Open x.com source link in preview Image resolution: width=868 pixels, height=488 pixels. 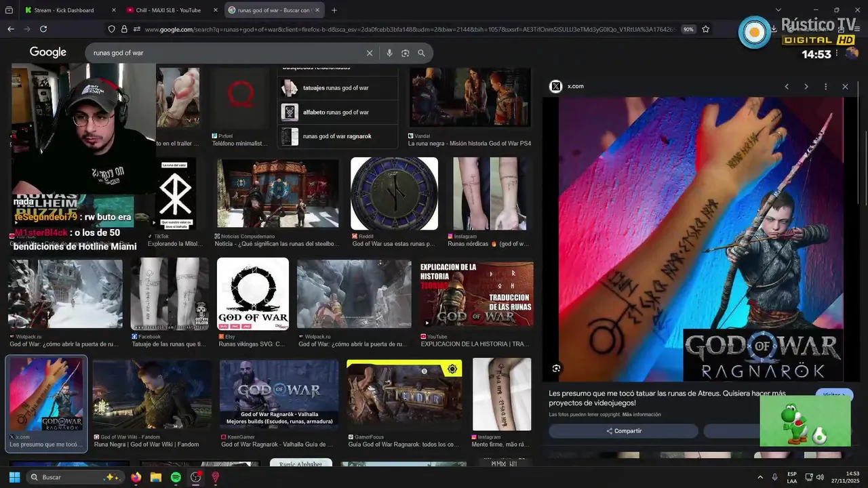[575, 86]
